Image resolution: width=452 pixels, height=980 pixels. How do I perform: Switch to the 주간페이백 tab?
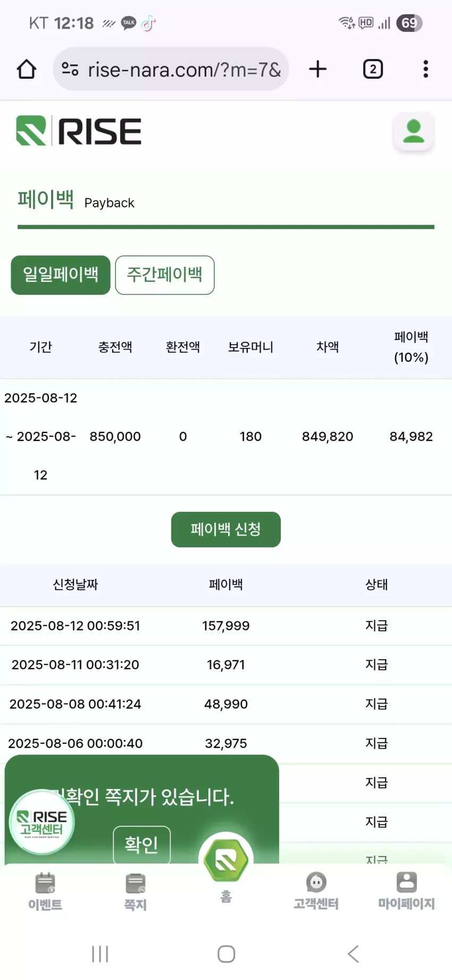(165, 275)
